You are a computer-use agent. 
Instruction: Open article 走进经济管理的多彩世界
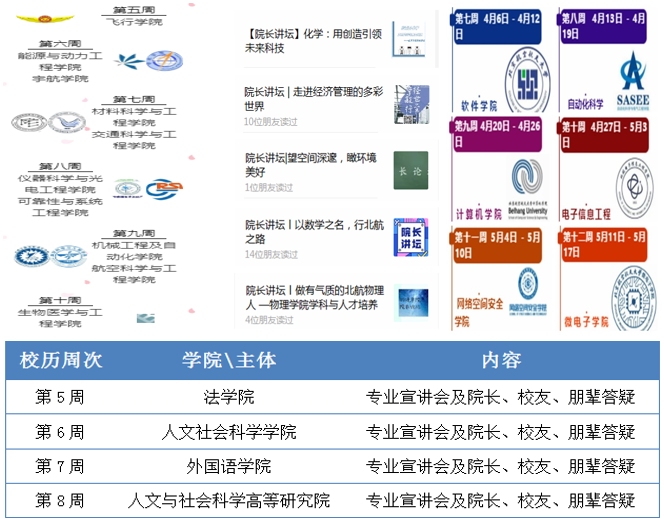coord(312,98)
